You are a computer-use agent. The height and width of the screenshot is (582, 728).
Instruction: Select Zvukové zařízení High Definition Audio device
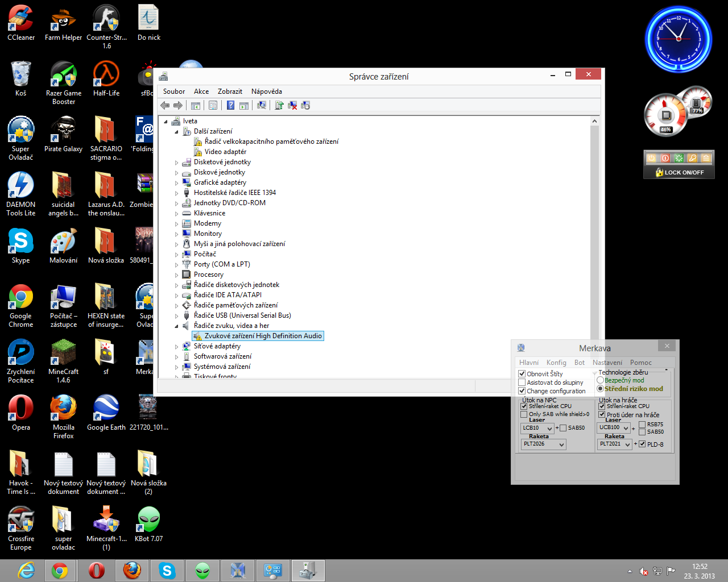263,336
